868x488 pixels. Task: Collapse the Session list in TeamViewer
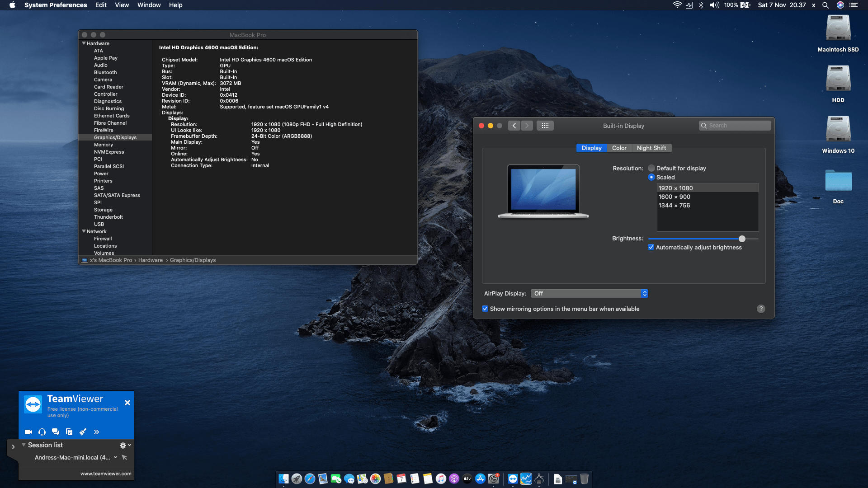tap(24, 445)
